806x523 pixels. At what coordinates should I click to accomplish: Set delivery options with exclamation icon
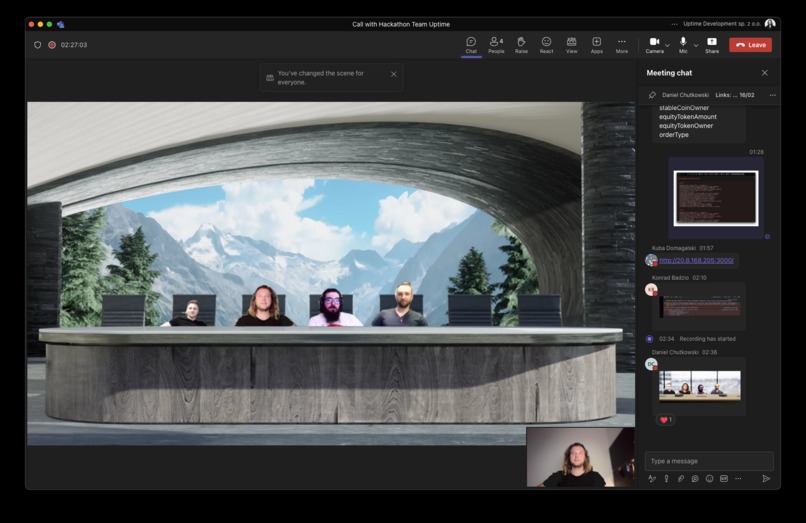pos(667,479)
